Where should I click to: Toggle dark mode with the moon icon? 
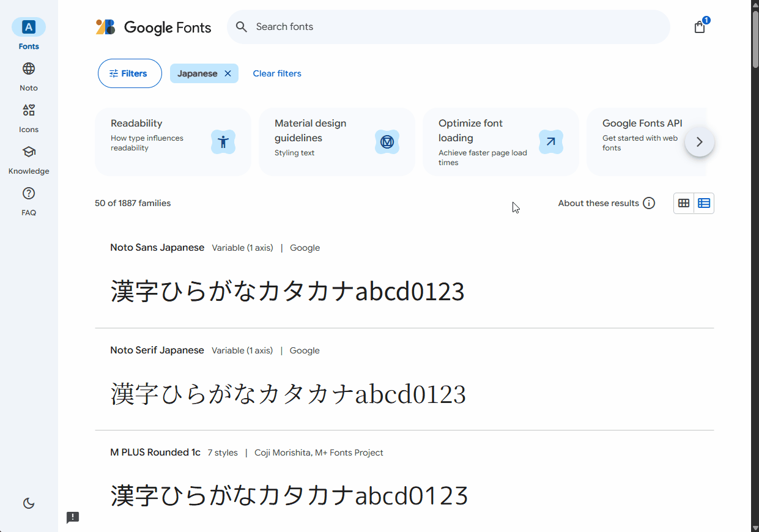click(x=29, y=503)
